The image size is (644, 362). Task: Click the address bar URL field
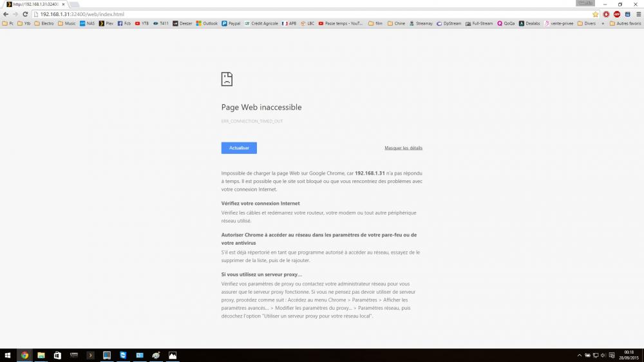[x=312, y=14]
